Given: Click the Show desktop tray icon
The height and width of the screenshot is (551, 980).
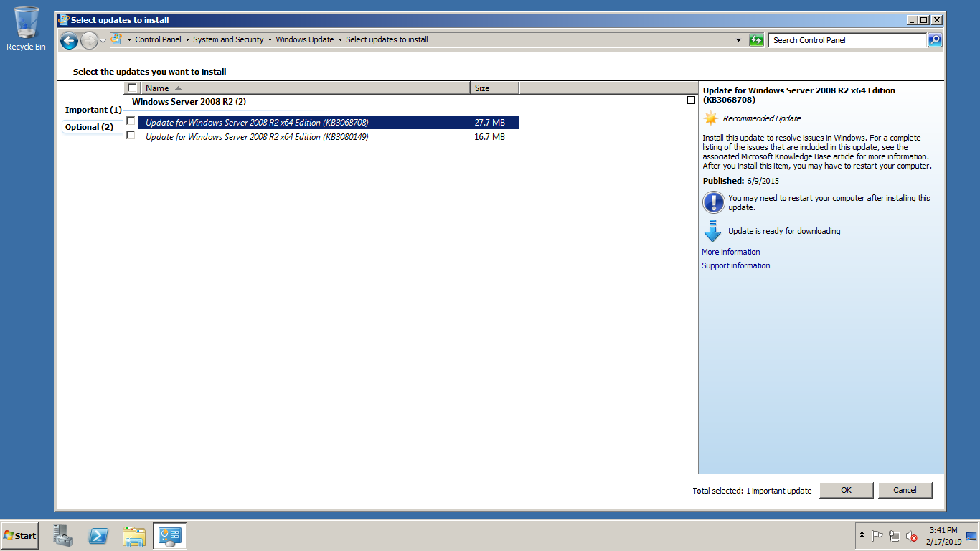Looking at the screenshot, I should tap(972, 536).
